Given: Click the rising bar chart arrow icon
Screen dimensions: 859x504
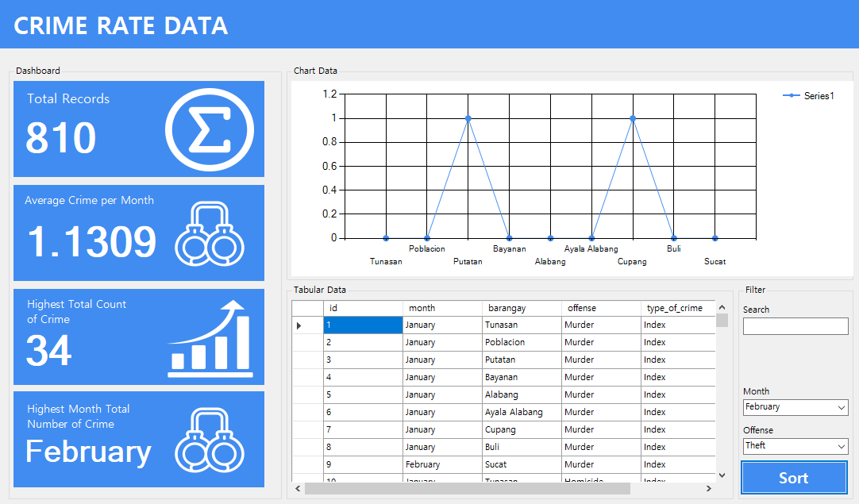Looking at the screenshot, I should coord(210,339).
